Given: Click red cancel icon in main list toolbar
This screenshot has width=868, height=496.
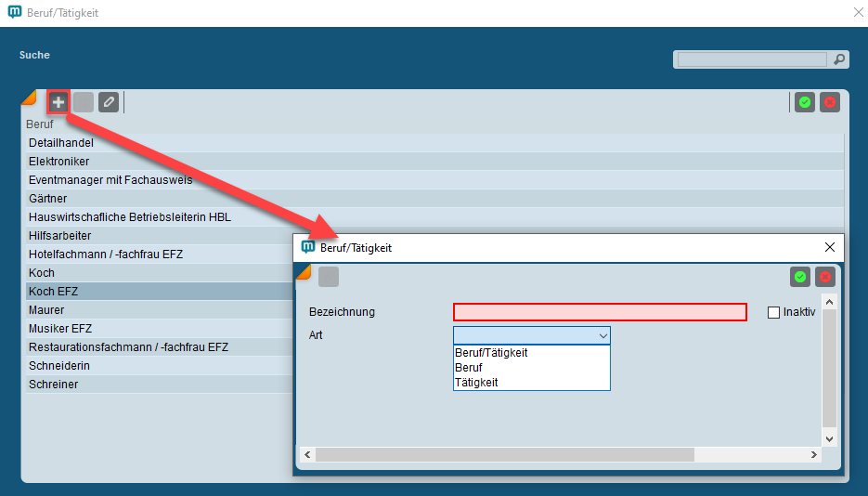Looking at the screenshot, I should click(830, 102).
